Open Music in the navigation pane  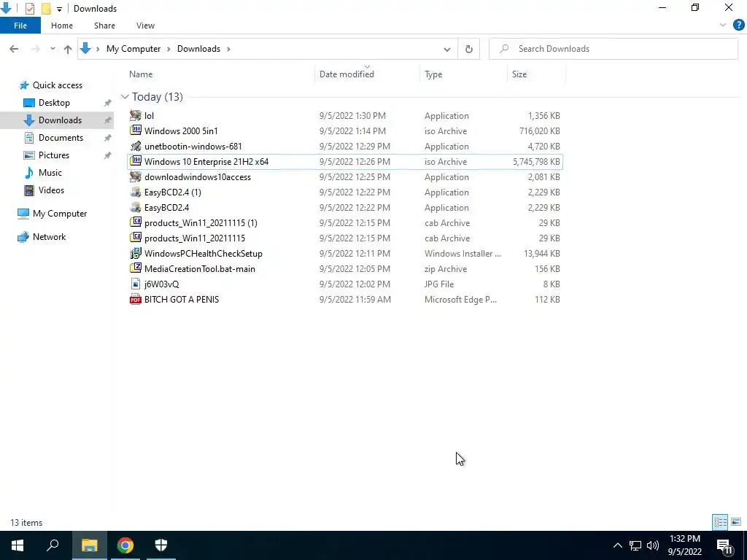(x=50, y=173)
